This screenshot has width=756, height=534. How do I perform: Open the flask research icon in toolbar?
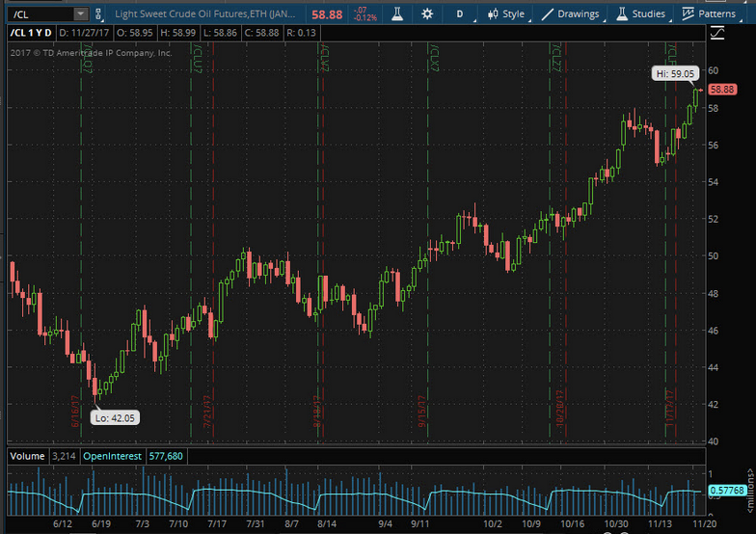pyautogui.click(x=397, y=13)
